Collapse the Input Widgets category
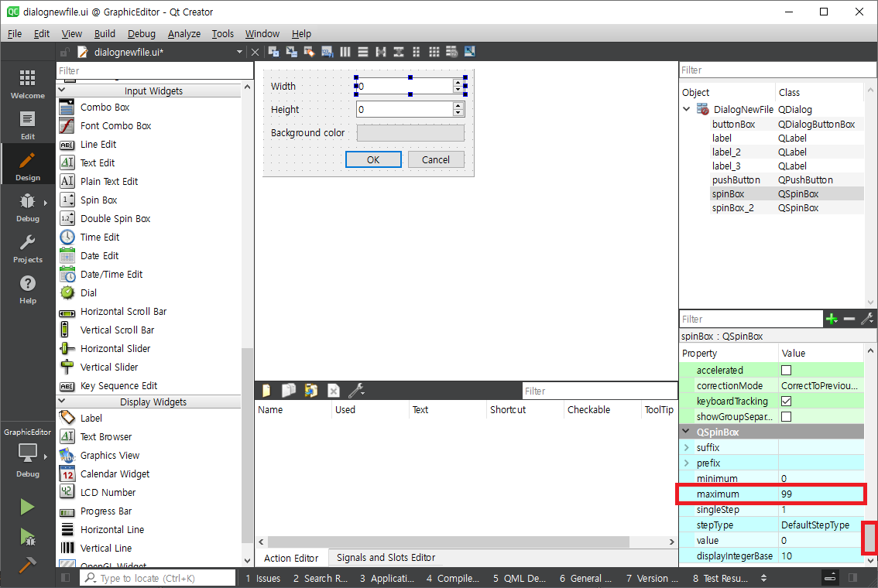The height and width of the screenshot is (588, 878). click(62, 90)
